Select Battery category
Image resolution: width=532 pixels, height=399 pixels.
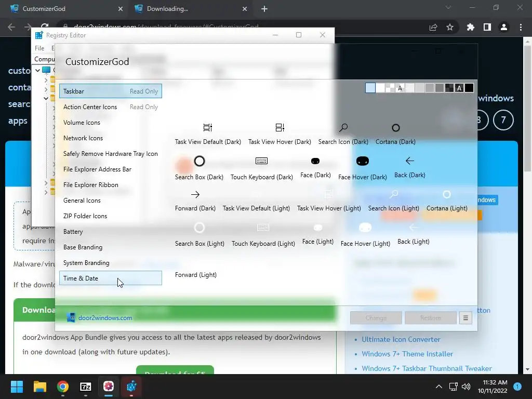click(x=110, y=232)
